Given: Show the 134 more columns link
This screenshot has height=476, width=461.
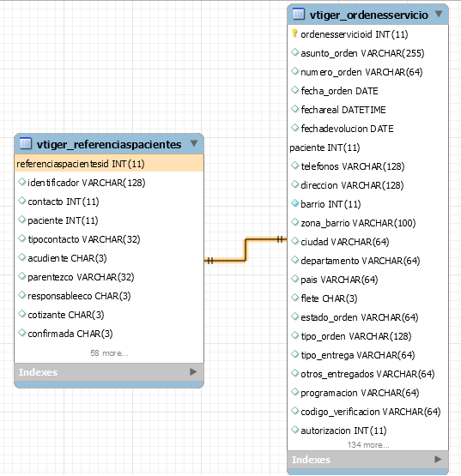Looking at the screenshot, I should click(x=368, y=445).
